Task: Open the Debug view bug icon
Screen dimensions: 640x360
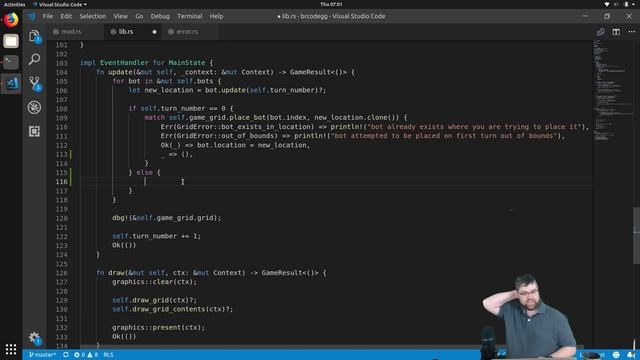Action: coord(34,107)
